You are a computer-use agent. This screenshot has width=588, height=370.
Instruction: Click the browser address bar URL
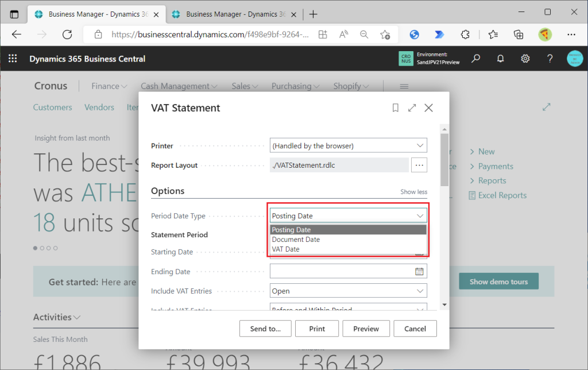210,34
